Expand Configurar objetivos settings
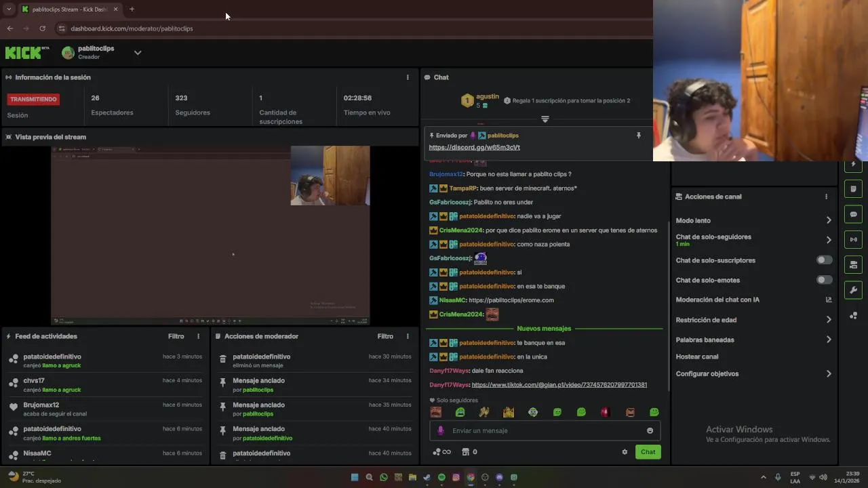The height and width of the screenshot is (488, 868). coord(828,373)
